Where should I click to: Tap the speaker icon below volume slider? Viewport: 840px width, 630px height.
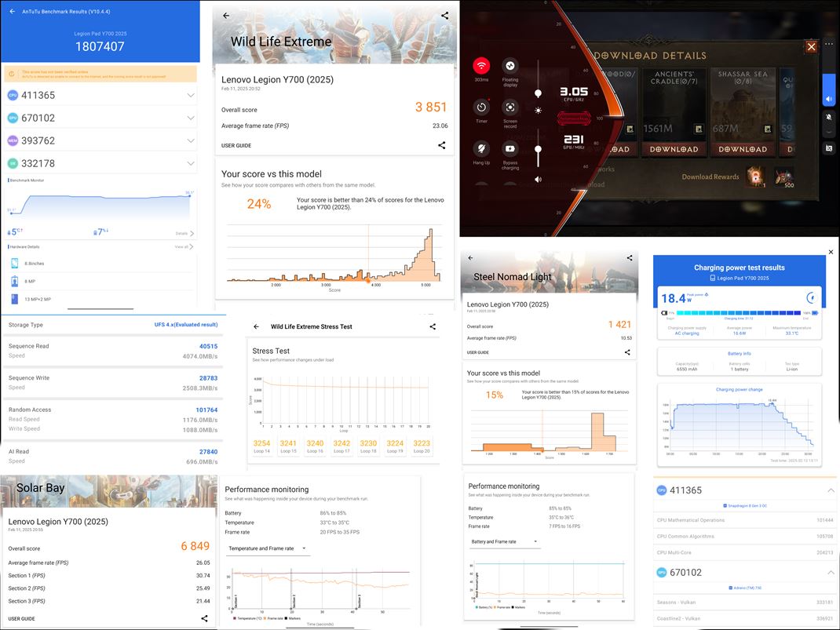point(538,180)
